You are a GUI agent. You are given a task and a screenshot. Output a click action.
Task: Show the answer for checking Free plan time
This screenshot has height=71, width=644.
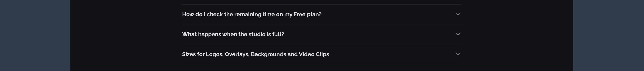251,14
